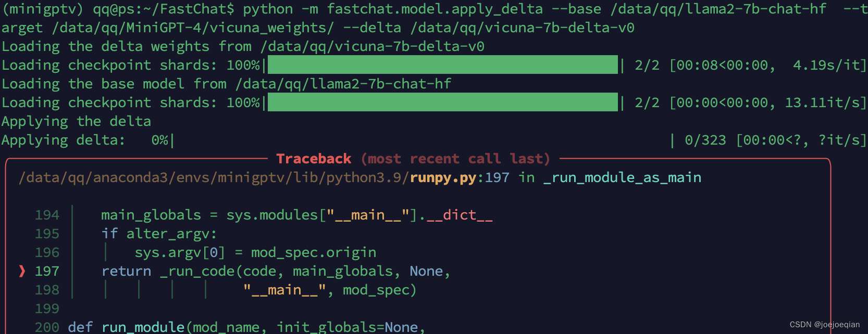This screenshot has width=868, height=334.
Task: Click the text 'Loading the base model from'
Action: click(x=114, y=84)
